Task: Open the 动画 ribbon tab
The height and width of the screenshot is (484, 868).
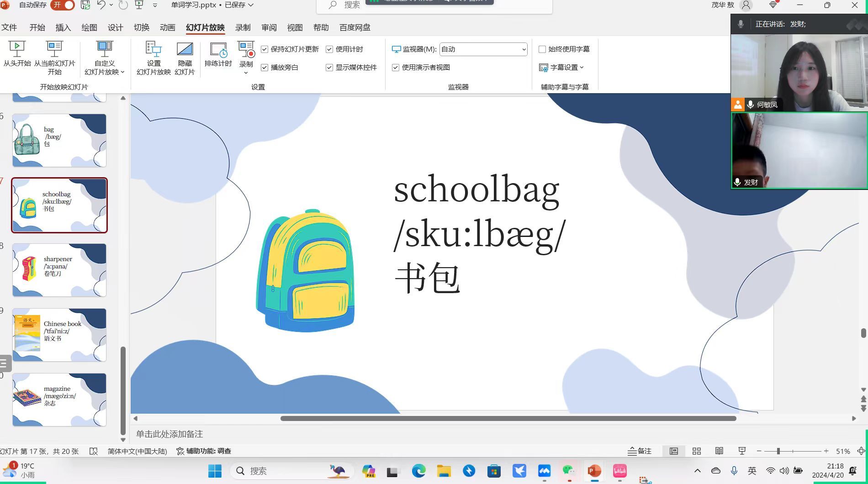Action: coord(167,27)
